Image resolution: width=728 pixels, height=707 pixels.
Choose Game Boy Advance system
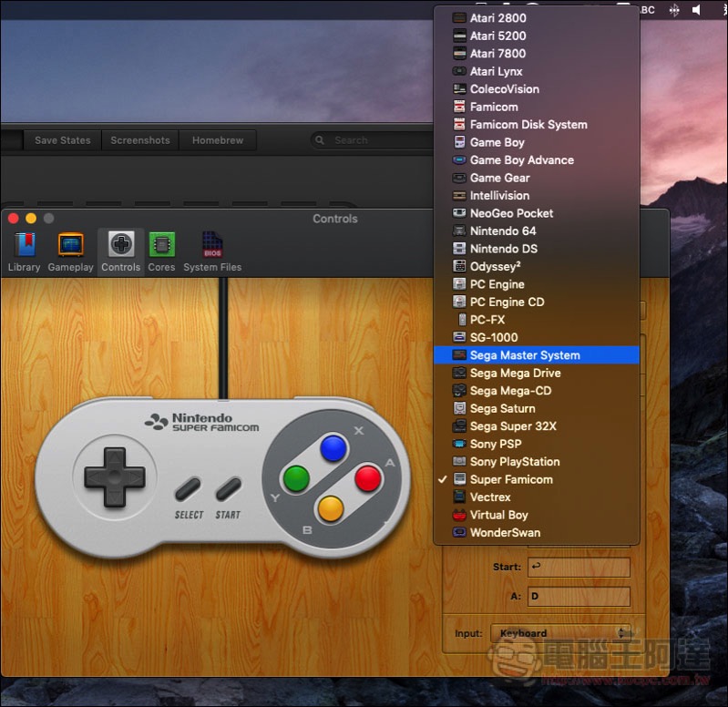point(537,160)
